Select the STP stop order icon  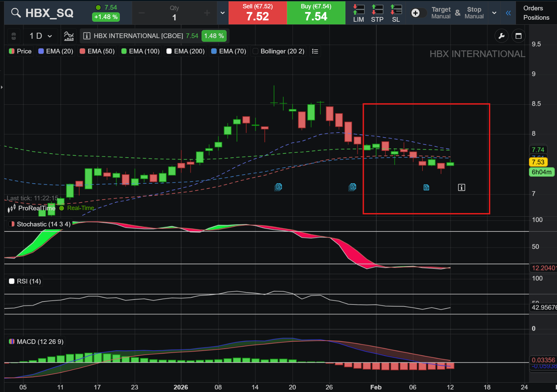(x=377, y=13)
